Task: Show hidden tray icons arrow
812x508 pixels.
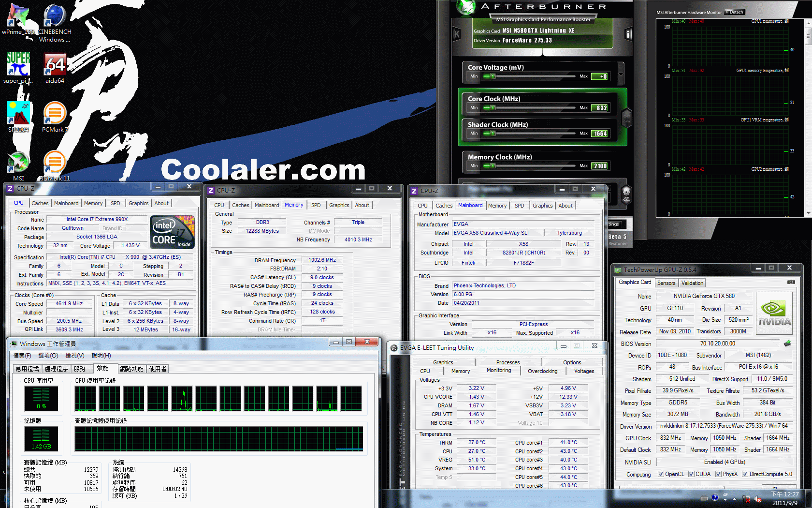Action: pos(734,498)
